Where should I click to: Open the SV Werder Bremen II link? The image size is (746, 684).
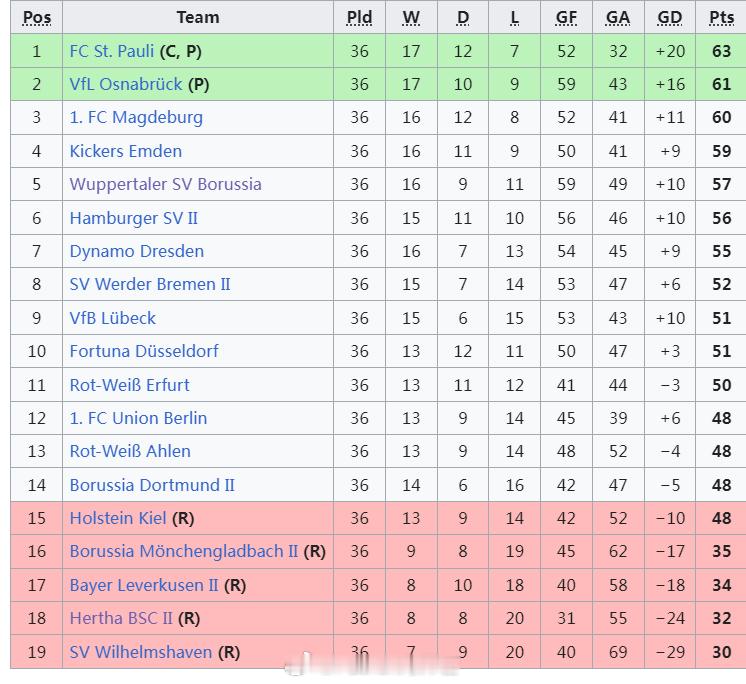click(150, 284)
